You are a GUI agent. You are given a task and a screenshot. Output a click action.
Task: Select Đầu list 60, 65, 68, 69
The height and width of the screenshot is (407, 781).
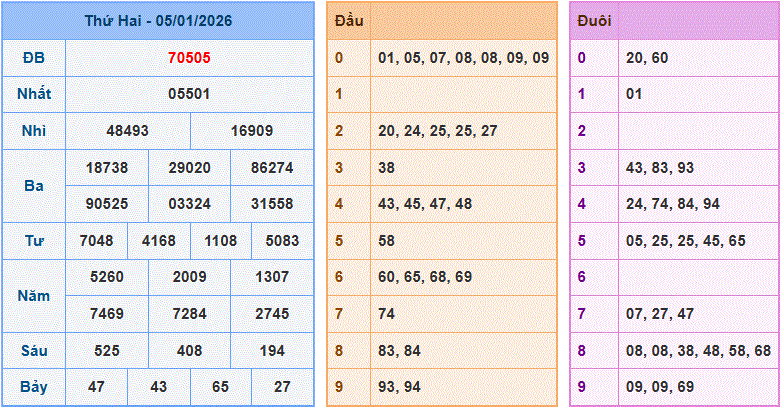[x=425, y=277]
